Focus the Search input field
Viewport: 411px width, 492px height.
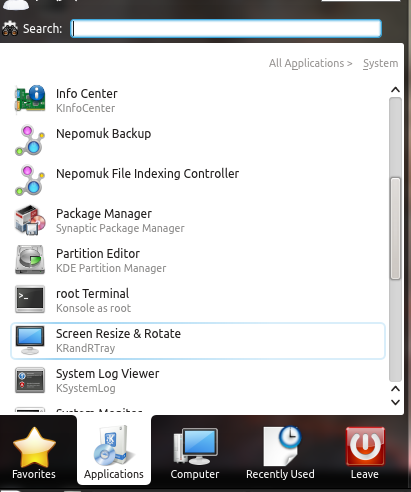[x=226, y=29]
